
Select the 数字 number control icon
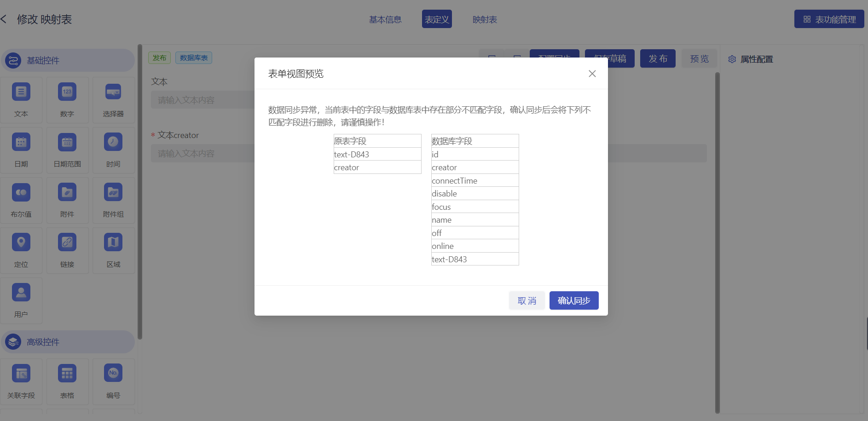[67, 92]
